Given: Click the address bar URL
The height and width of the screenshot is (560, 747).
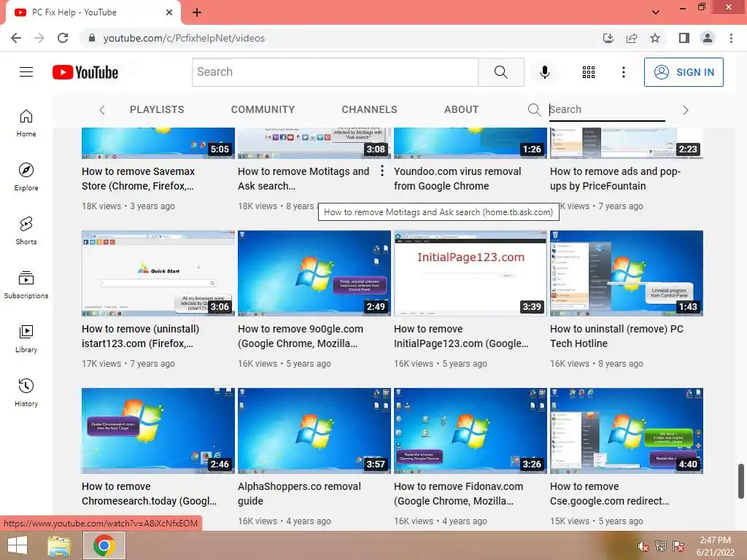Looking at the screenshot, I should pyautogui.click(x=184, y=38).
